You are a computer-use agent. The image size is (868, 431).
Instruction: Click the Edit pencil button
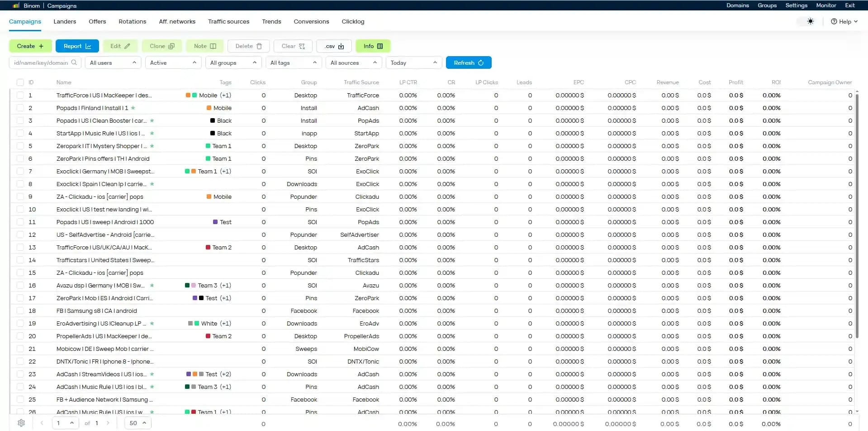click(120, 46)
